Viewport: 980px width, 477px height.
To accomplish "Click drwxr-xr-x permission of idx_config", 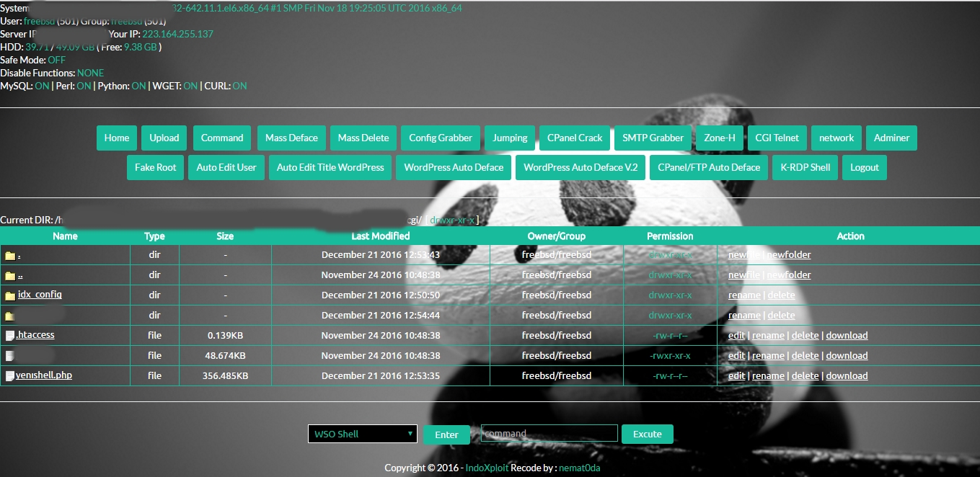I will point(670,295).
